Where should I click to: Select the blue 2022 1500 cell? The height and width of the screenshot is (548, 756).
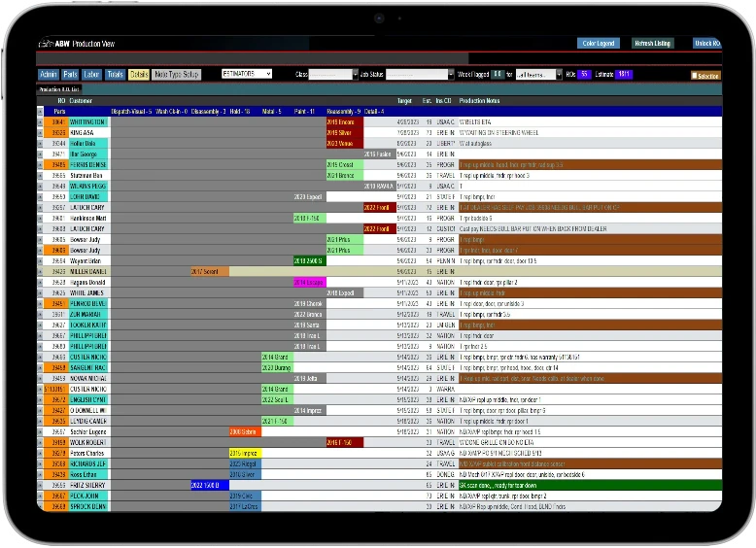(x=210, y=486)
